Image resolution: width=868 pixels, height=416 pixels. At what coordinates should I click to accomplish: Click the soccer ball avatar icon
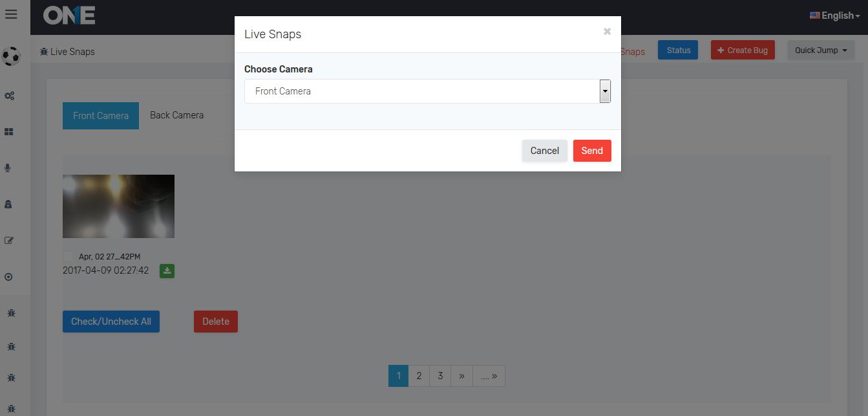tap(11, 56)
